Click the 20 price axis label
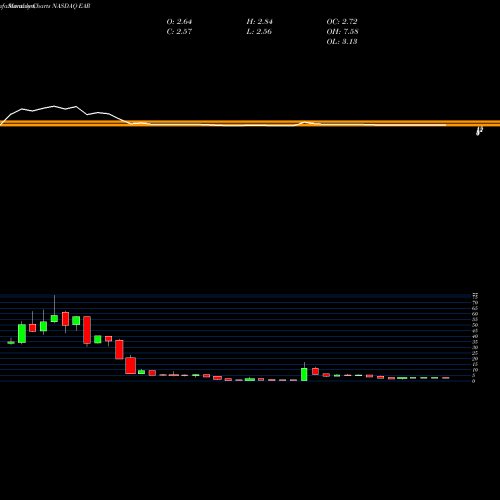The image size is (500, 500). pos(475,359)
